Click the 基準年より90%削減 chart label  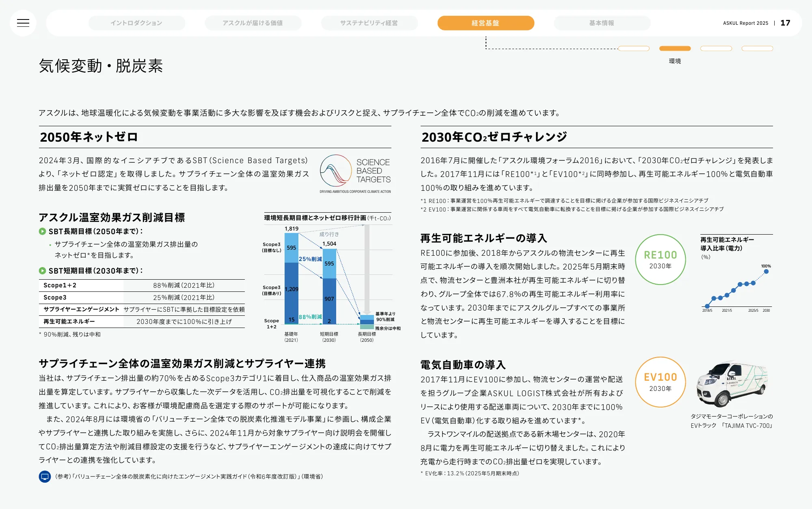pyautogui.click(x=385, y=317)
